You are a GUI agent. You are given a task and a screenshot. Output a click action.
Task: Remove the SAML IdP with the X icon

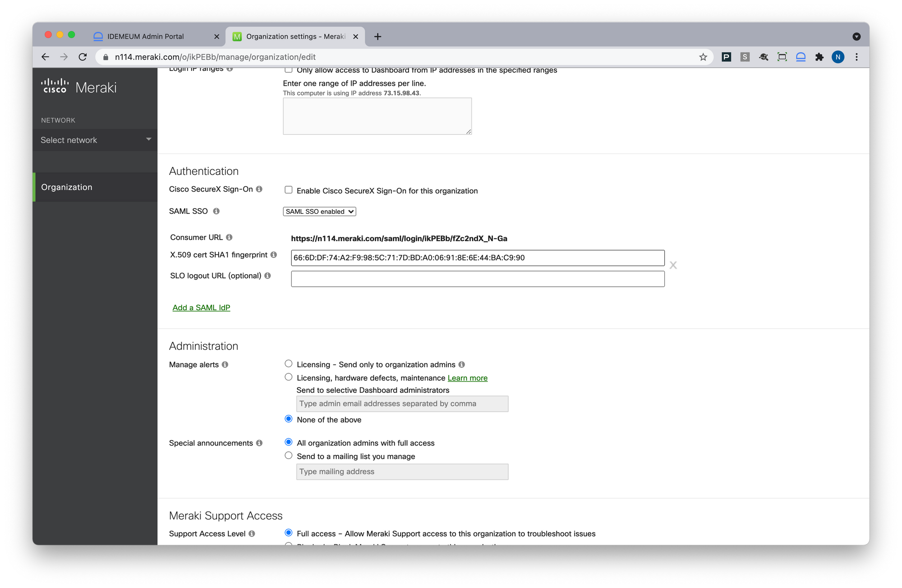click(x=673, y=265)
